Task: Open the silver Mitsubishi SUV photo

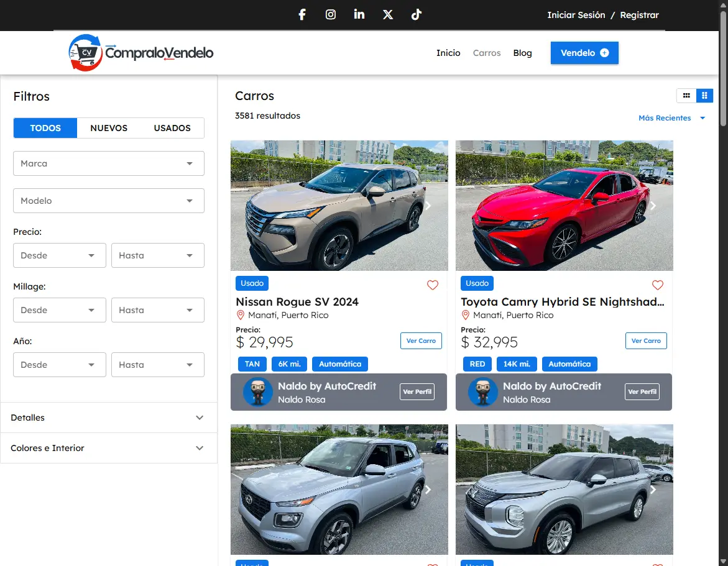Action: (564, 490)
